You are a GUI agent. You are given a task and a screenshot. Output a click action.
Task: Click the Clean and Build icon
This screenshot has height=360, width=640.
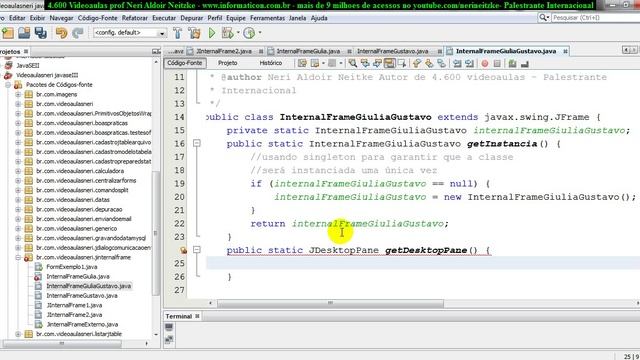[194, 33]
